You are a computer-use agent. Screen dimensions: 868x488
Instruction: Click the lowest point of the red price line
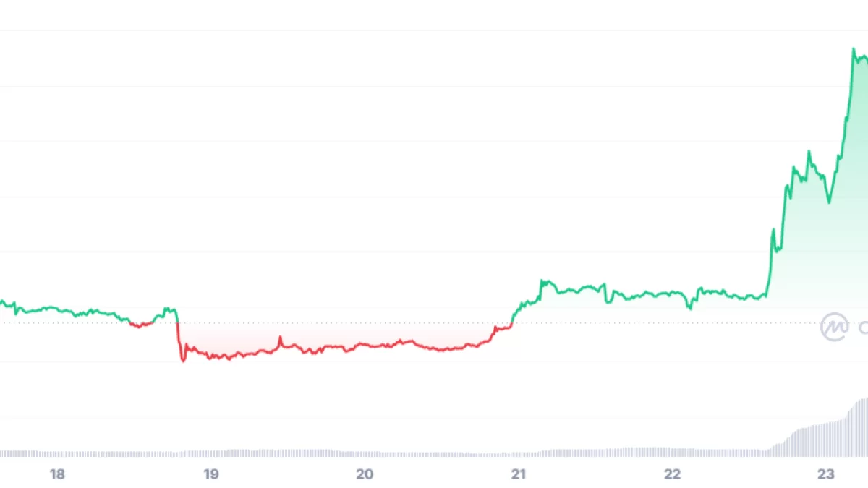[183, 361]
